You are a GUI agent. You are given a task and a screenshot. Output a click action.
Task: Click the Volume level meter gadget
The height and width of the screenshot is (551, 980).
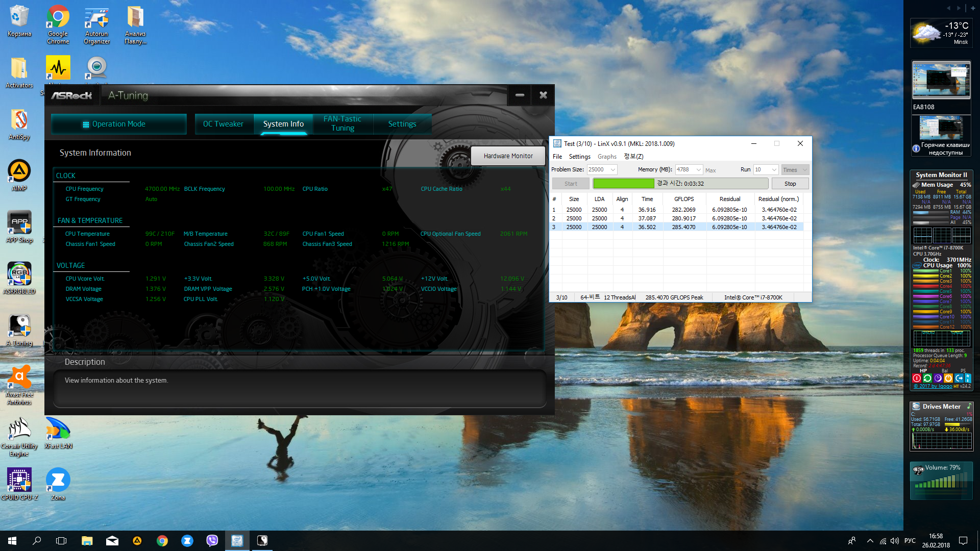click(x=941, y=481)
